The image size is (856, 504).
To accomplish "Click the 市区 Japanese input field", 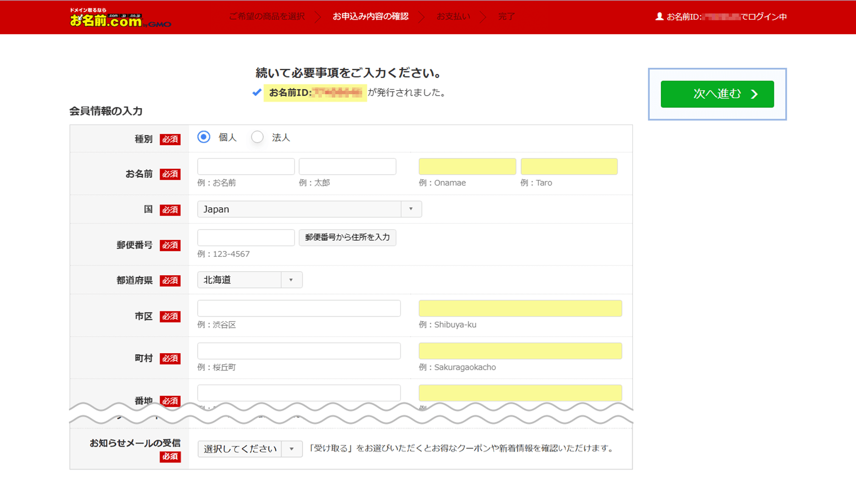I will (299, 308).
